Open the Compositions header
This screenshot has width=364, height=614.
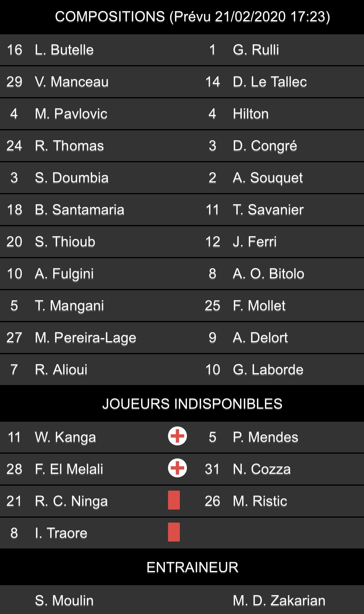pyautogui.click(x=192, y=17)
